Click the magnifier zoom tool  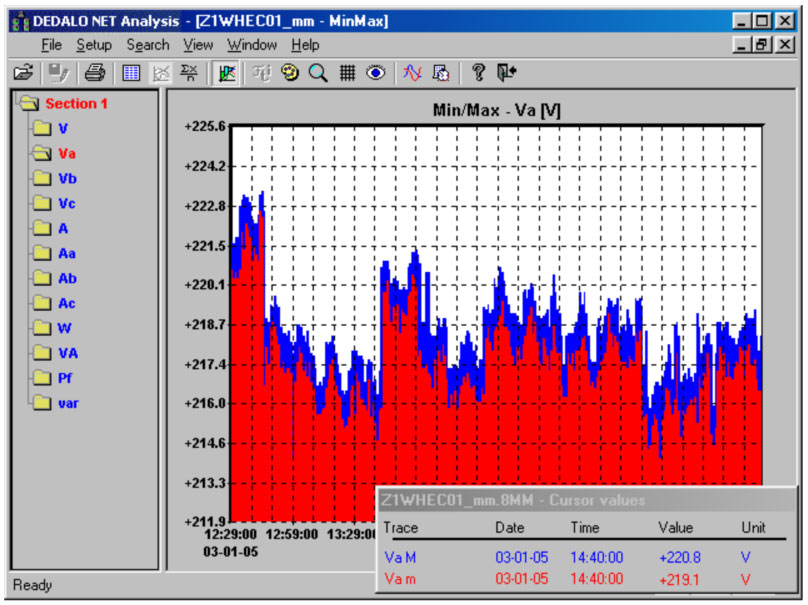tap(318, 73)
